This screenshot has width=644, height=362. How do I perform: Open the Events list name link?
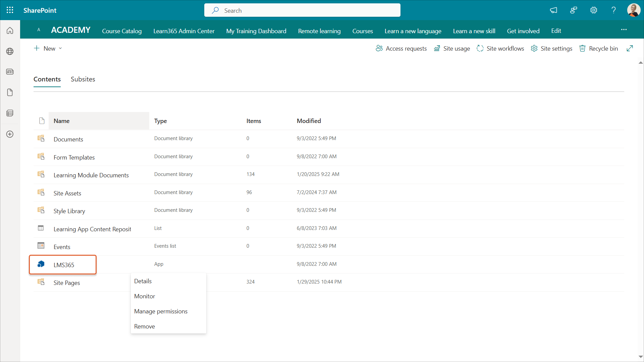62,247
